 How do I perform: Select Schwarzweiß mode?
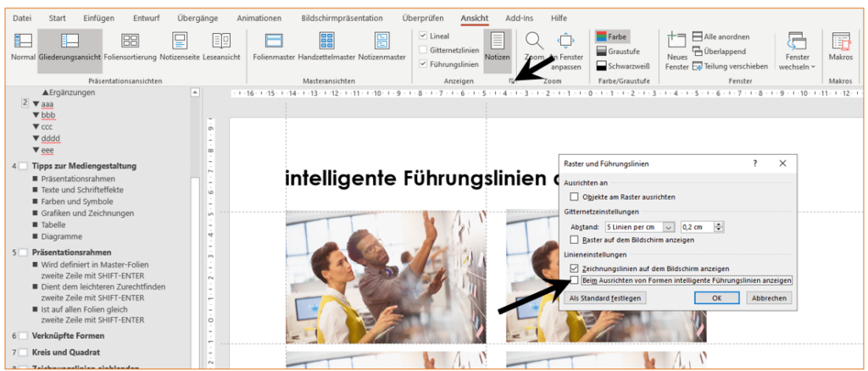(623, 66)
